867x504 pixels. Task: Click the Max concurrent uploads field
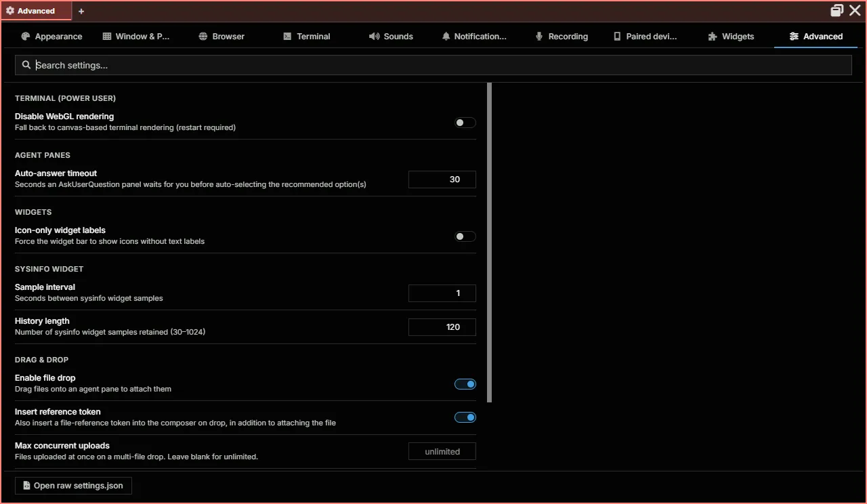tap(442, 452)
